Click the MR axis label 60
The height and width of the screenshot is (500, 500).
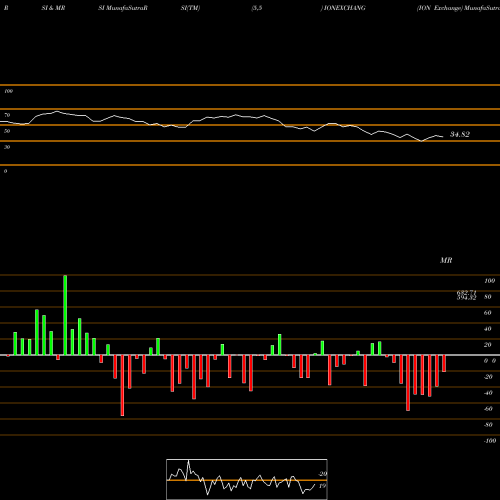coord(487,313)
